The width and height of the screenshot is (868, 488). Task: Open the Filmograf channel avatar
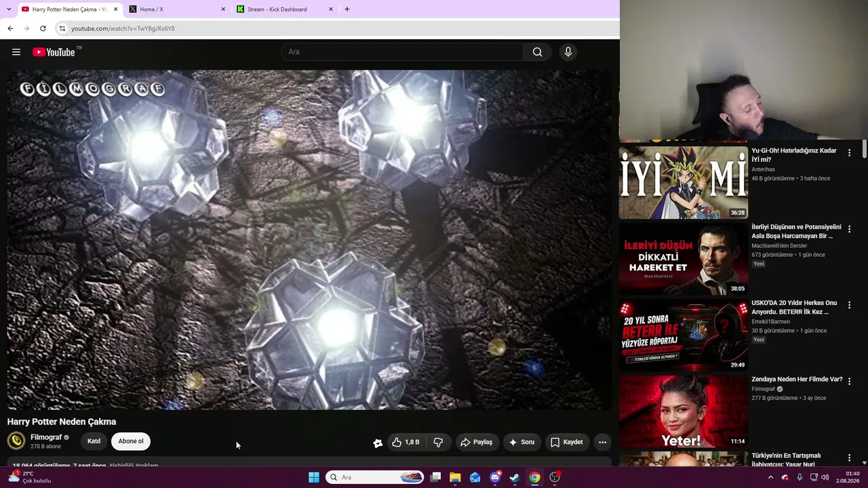pyautogui.click(x=16, y=441)
